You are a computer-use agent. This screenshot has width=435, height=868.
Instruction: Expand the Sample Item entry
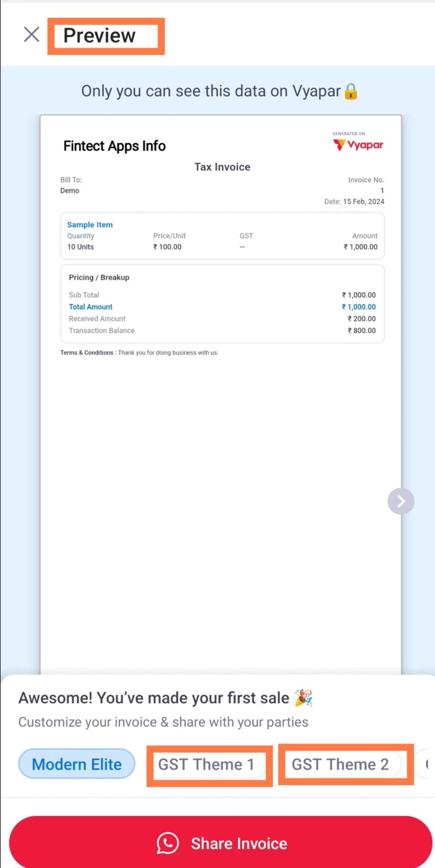[x=89, y=225]
